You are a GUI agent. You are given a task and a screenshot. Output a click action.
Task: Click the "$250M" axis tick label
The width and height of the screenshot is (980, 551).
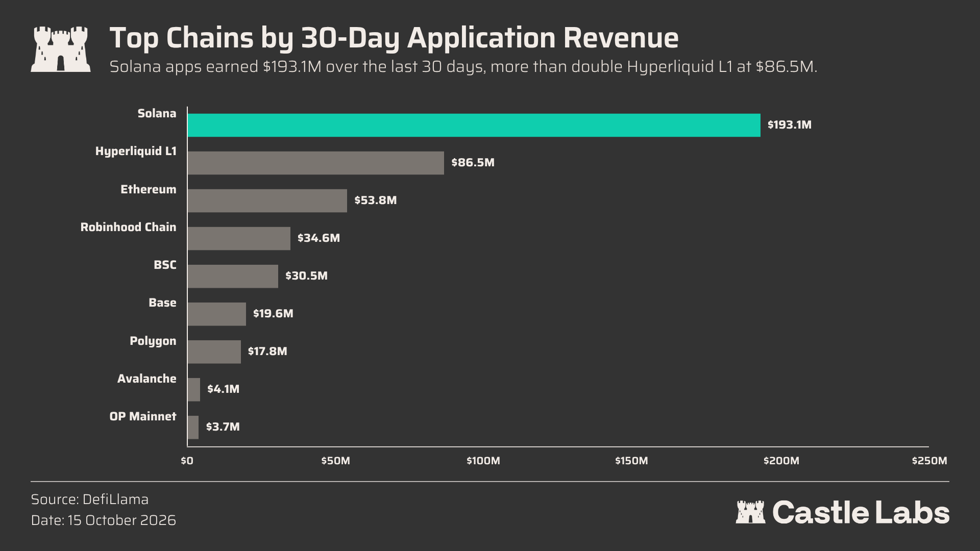click(x=929, y=461)
